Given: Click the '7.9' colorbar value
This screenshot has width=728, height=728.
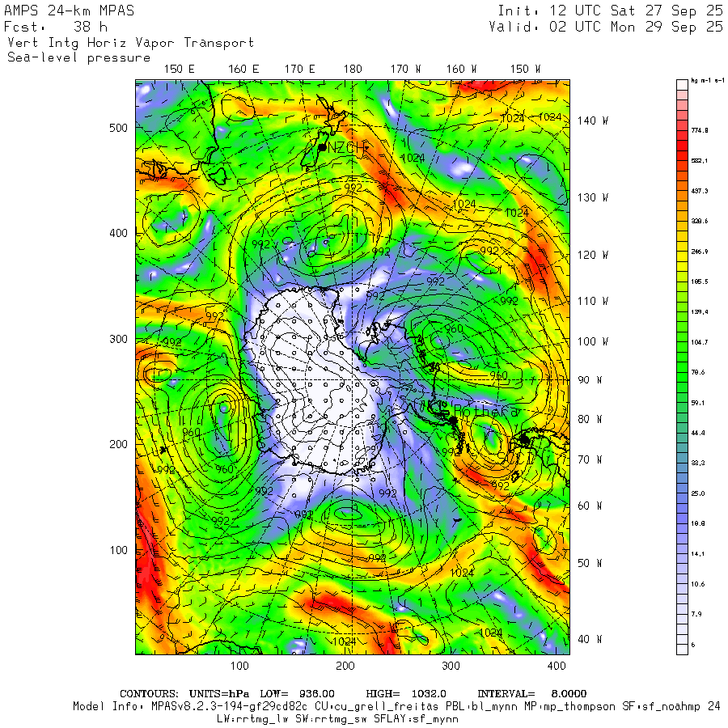Looking at the screenshot, I should tap(696, 614).
